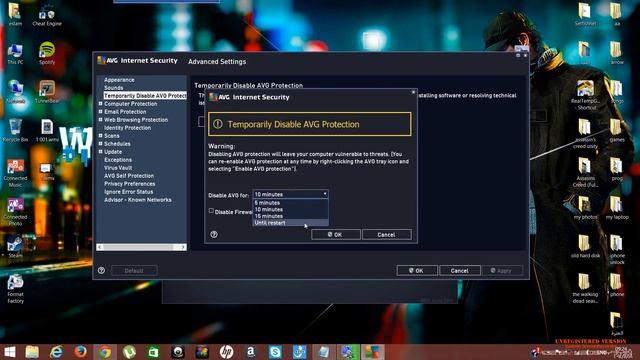Click the Default button in Advanced Settings

pyautogui.click(x=134, y=271)
